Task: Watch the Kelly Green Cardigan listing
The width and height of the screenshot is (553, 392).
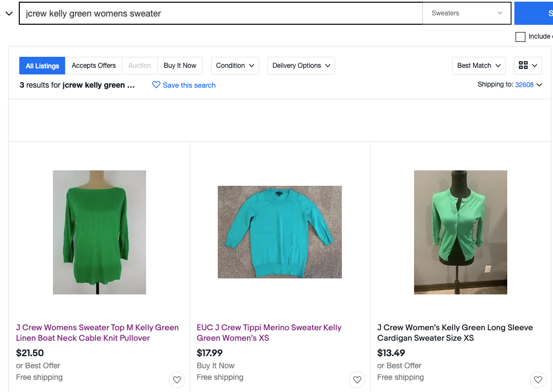Action: tap(538, 380)
